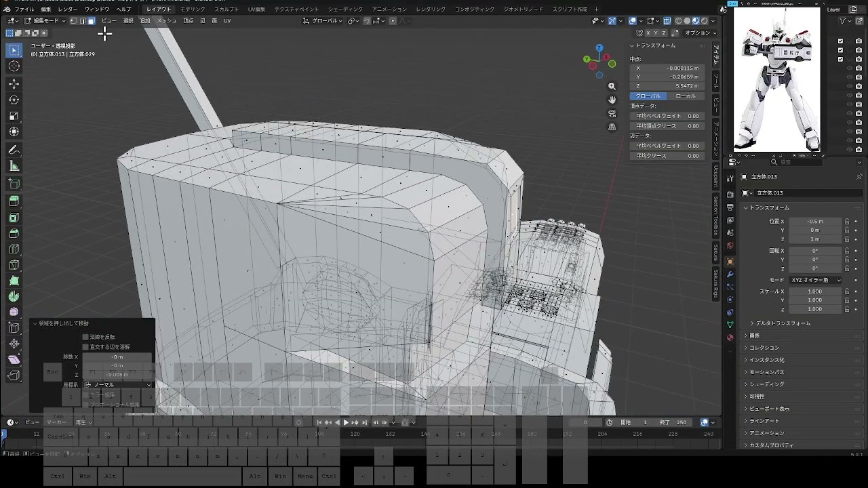Select the Cursor tool
This screenshot has height=488, width=868.
coord(14,66)
